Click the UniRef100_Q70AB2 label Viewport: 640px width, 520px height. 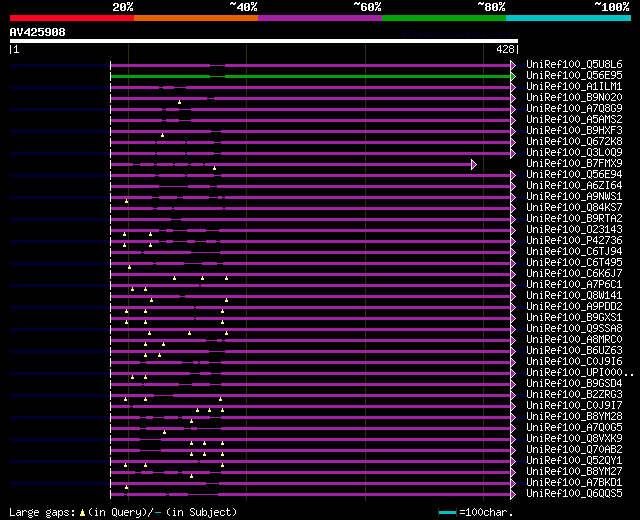click(574, 450)
